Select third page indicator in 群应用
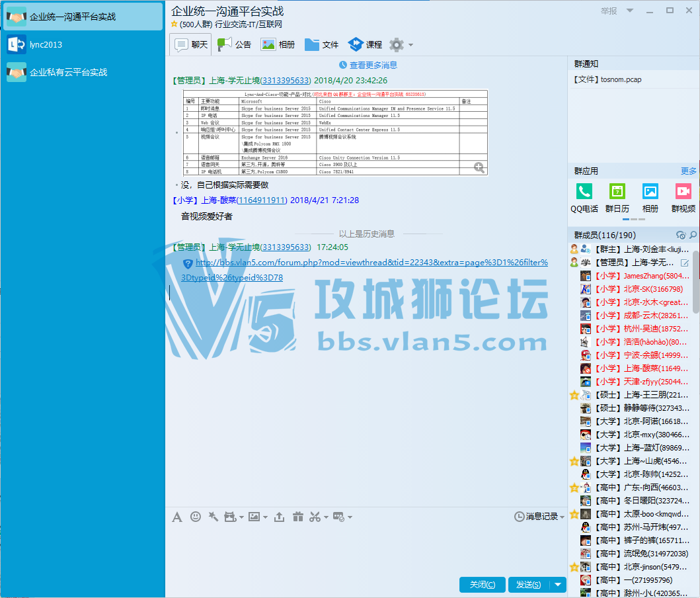The image size is (700, 598). pos(642,219)
